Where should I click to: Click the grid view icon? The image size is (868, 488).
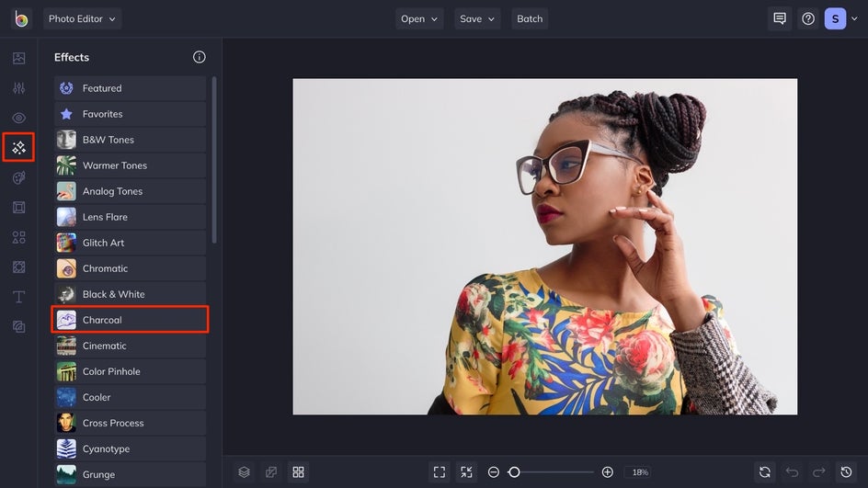298,472
